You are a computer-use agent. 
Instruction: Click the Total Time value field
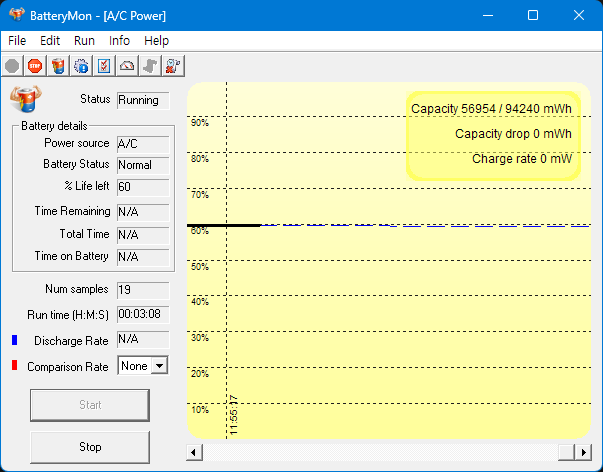143,235
